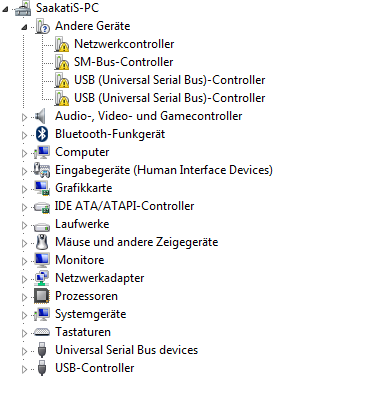Click the Netzwerkadapter icon

[42, 278]
